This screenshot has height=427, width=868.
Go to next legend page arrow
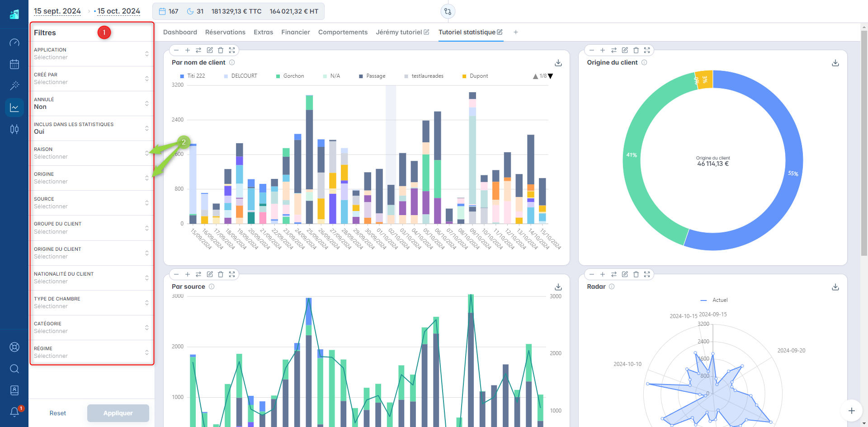coord(550,76)
